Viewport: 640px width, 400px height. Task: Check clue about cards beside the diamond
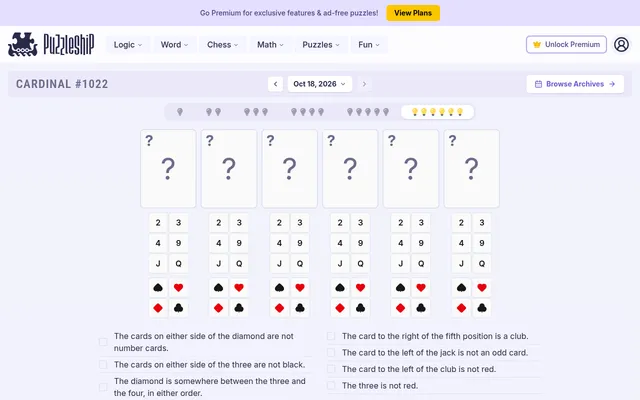coord(103,342)
